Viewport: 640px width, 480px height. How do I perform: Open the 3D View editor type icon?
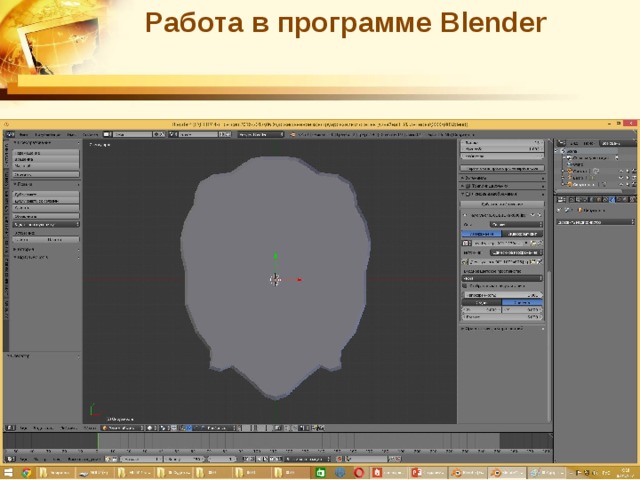(10, 428)
